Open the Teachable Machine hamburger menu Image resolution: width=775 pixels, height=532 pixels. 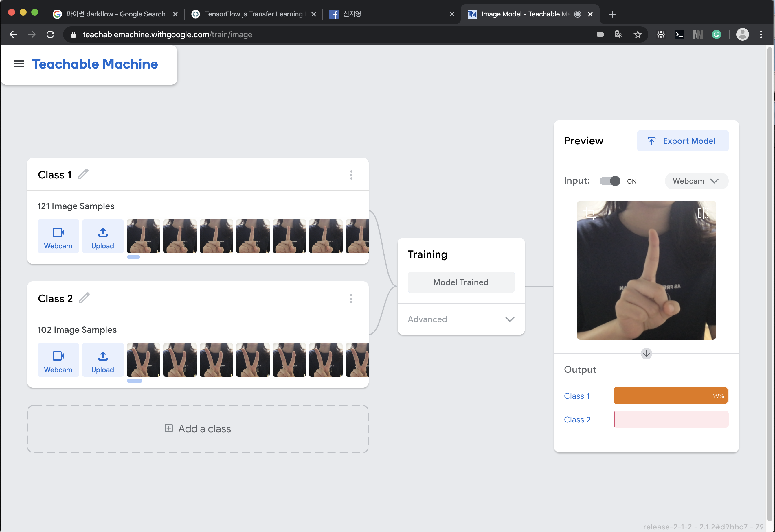click(x=19, y=64)
